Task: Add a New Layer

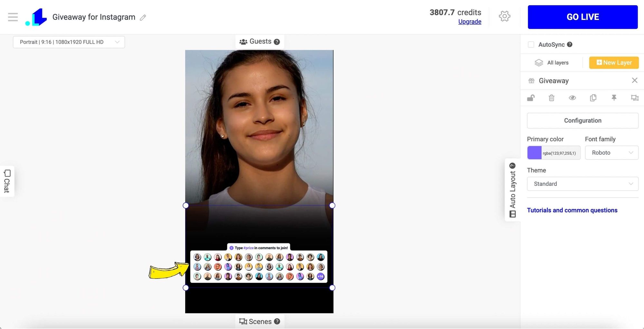Action: tap(614, 63)
